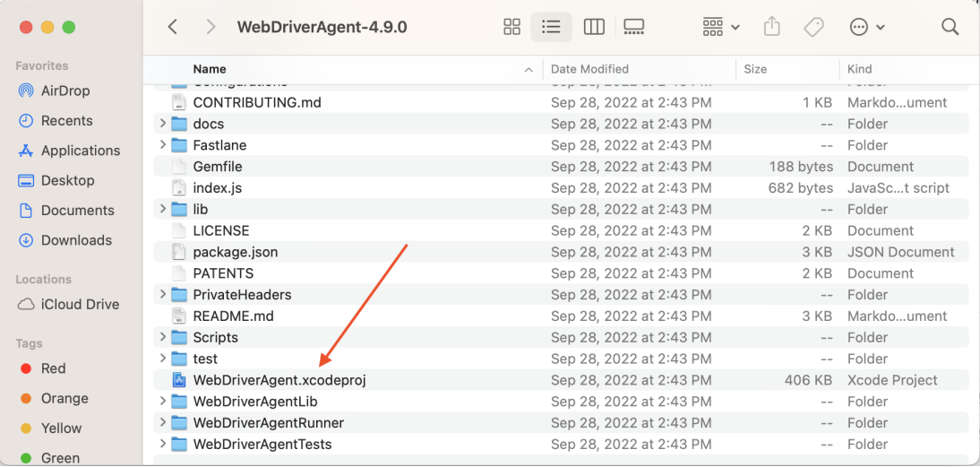The image size is (980, 467).
Task: Select the README.md file icon
Action: coord(179,316)
